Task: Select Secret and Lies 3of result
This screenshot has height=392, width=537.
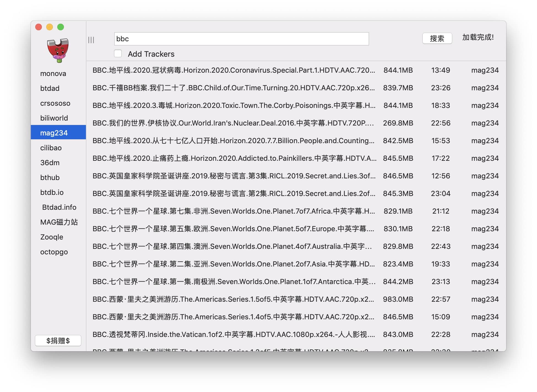Action: point(296,176)
